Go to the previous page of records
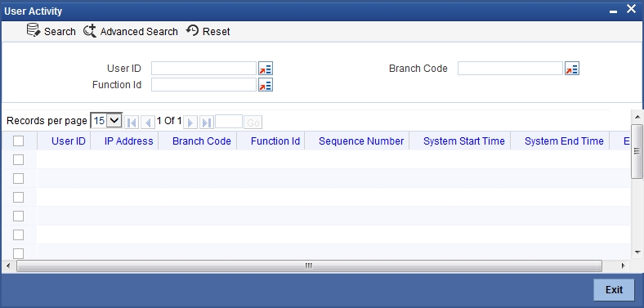The width and height of the screenshot is (644, 308). click(148, 123)
